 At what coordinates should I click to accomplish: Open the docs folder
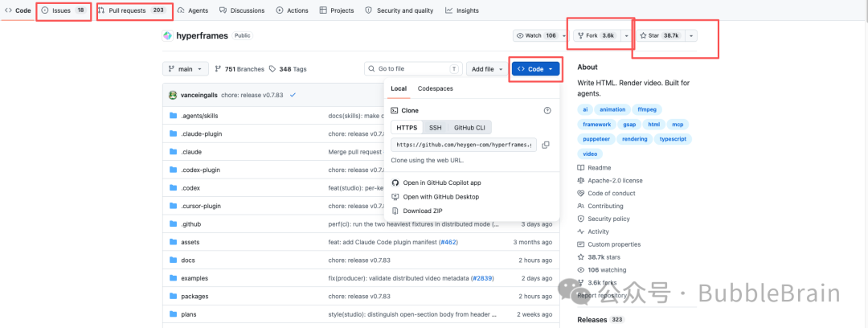click(x=188, y=260)
